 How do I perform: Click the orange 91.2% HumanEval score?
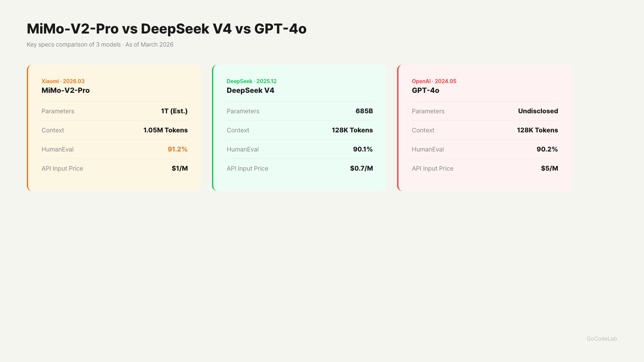pyautogui.click(x=177, y=149)
